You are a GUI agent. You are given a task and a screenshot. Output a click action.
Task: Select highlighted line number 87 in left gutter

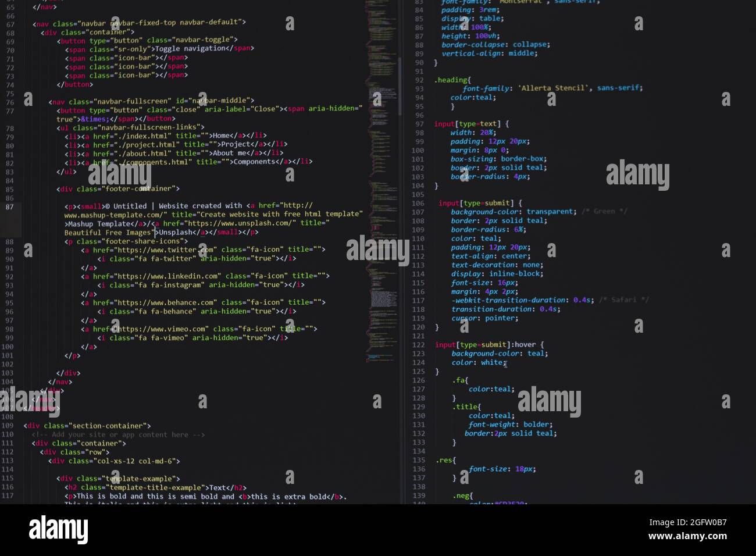pos(9,207)
